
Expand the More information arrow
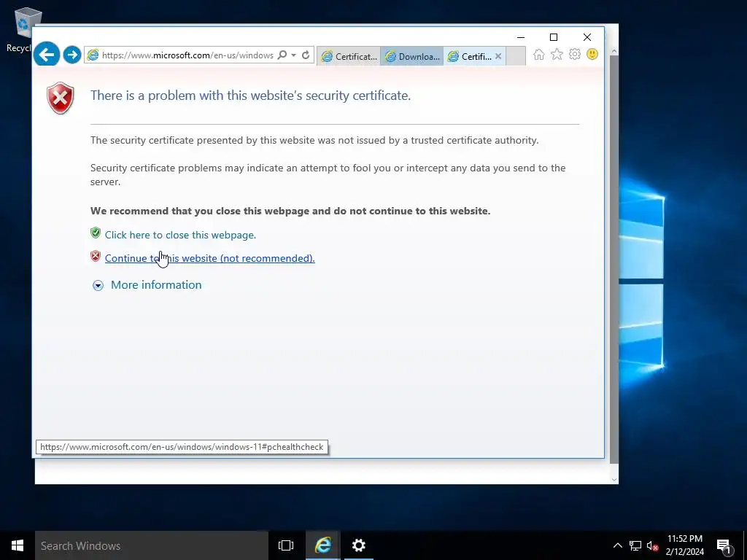pyautogui.click(x=98, y=285)
